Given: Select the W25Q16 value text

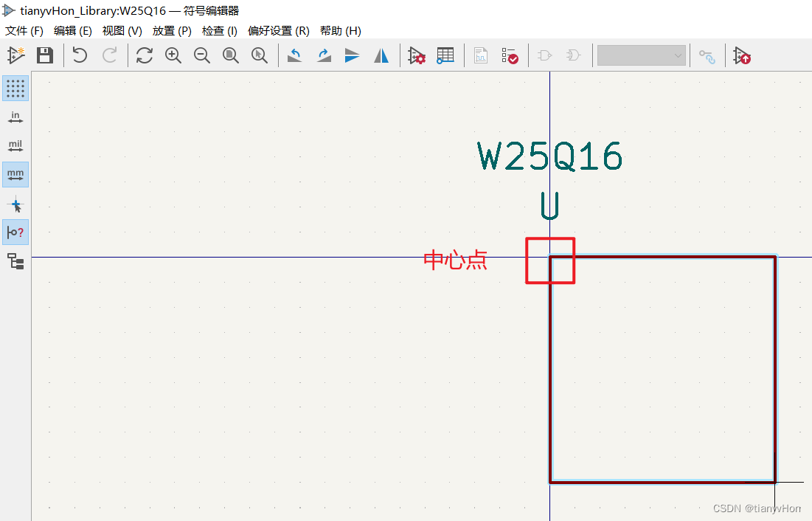Looking at the screenshot, I should click(x=549, y=156).
